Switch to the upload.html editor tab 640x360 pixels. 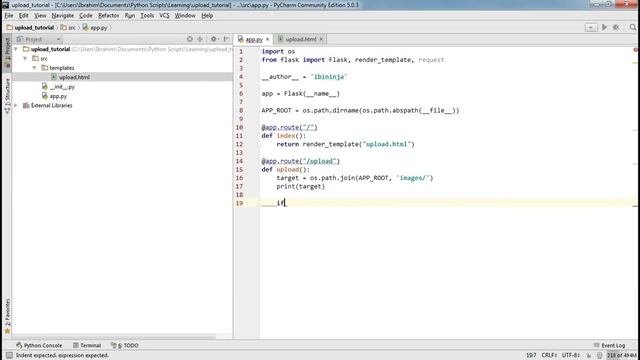(300, 39)
